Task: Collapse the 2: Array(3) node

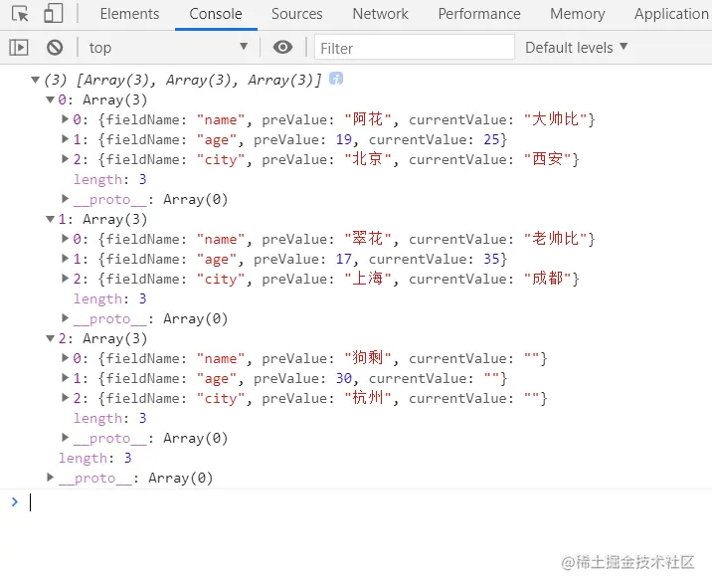Action: point(51,338)
